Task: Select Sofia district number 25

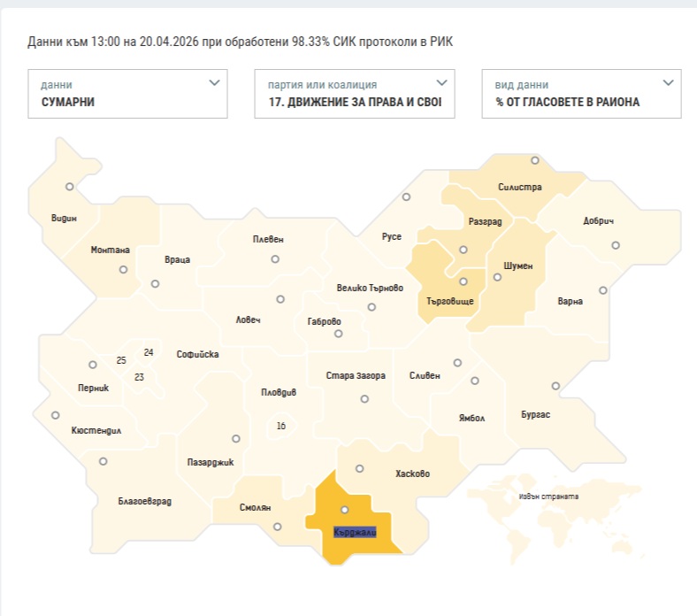Action: pyautogui.click(x=121, y=361)
